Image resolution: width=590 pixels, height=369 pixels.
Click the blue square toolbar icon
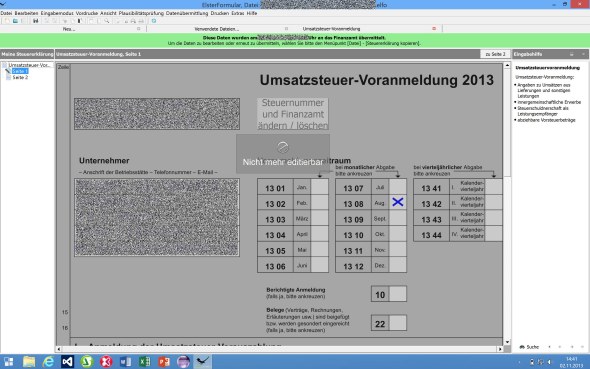[x=154, y=21]
